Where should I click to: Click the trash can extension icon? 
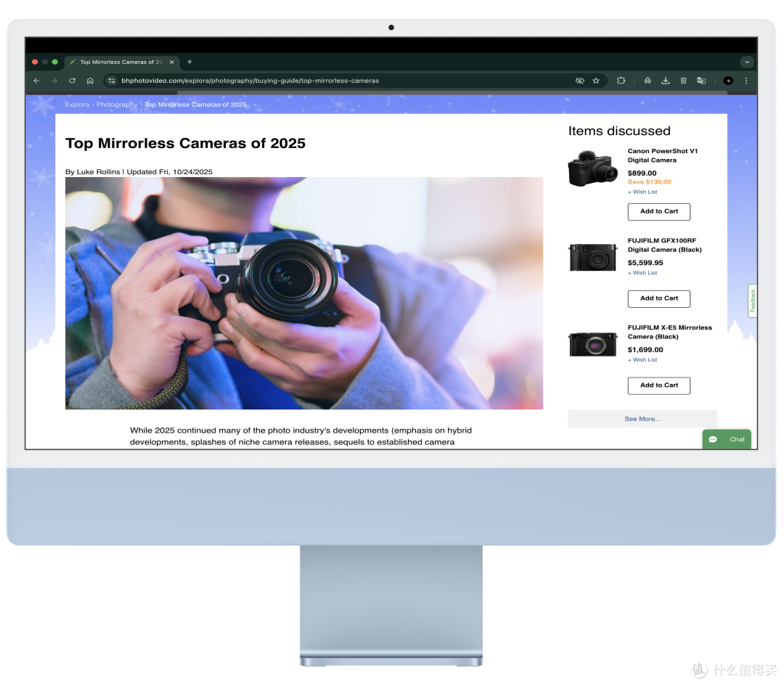tap(684, 81)
